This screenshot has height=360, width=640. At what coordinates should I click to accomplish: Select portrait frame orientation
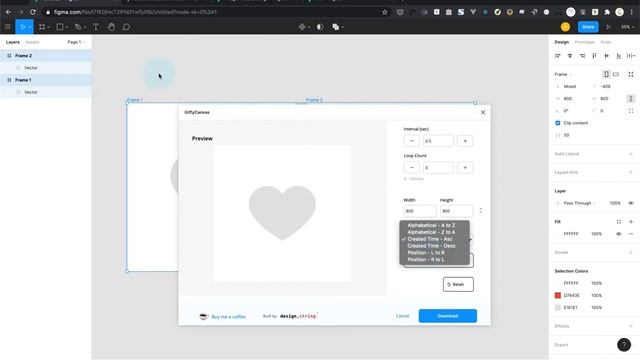tap(606, 74)
